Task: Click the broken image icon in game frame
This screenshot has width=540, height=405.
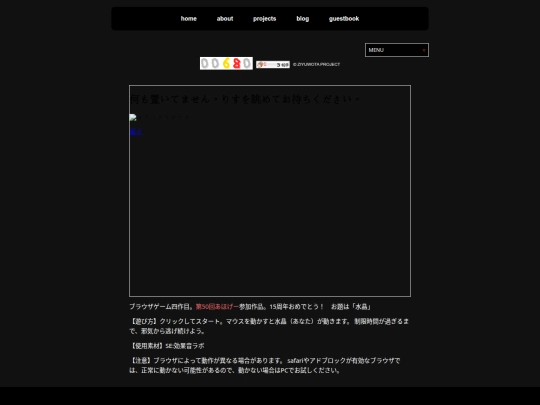Action: click(133, 117)
